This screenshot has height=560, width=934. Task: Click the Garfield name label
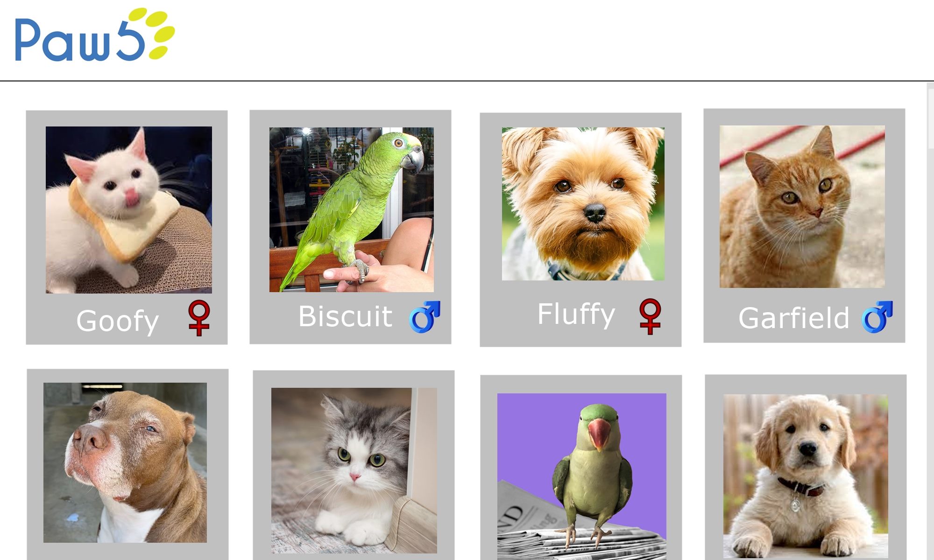tap(793, 318)
